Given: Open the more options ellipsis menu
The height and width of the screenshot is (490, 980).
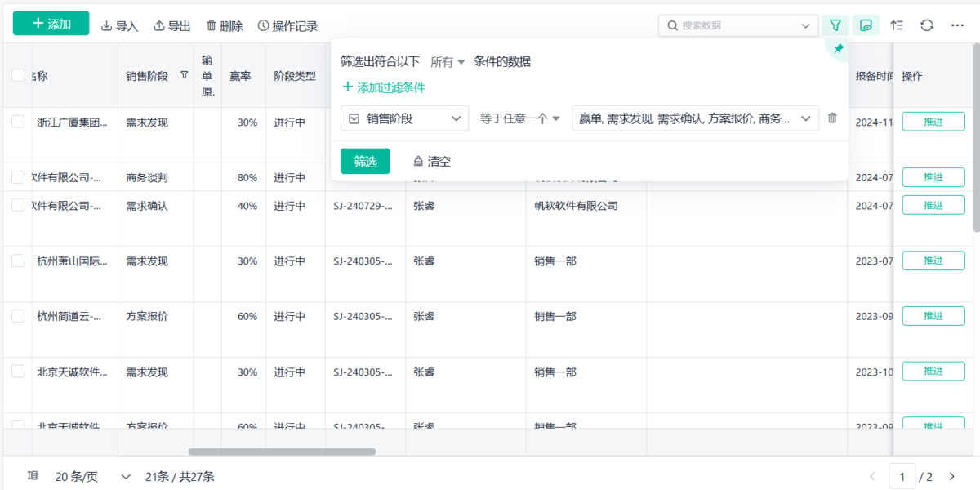Looking at the screenshot, I should point(957,25).
